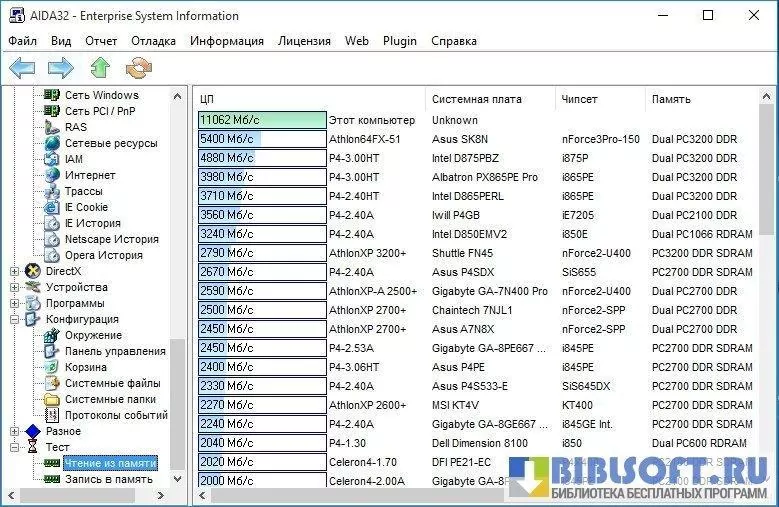Expand the Устройства tree node

(x=15, y=287)
